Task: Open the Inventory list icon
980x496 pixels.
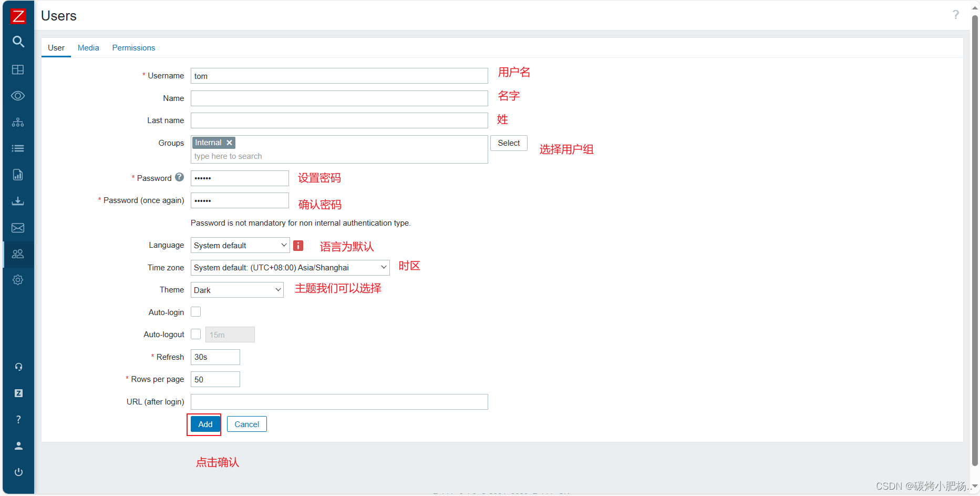Action: tap(18, 148)
